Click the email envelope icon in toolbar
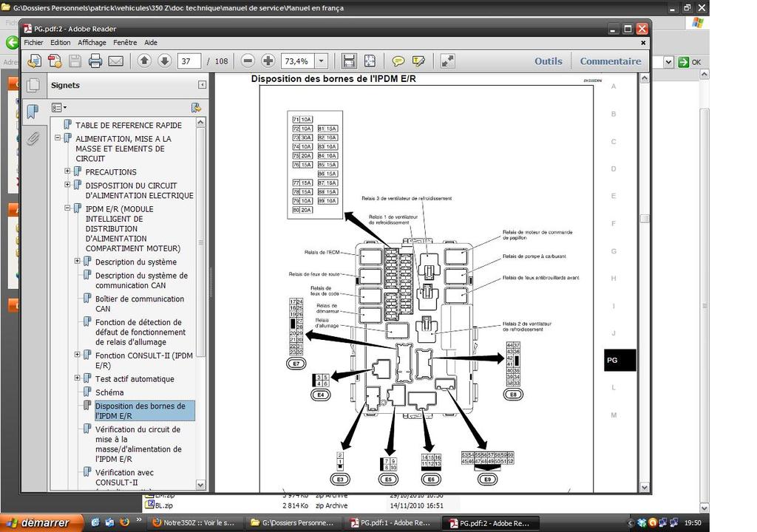This screenshot has height=532, width=757. click(x=115, y=61)
